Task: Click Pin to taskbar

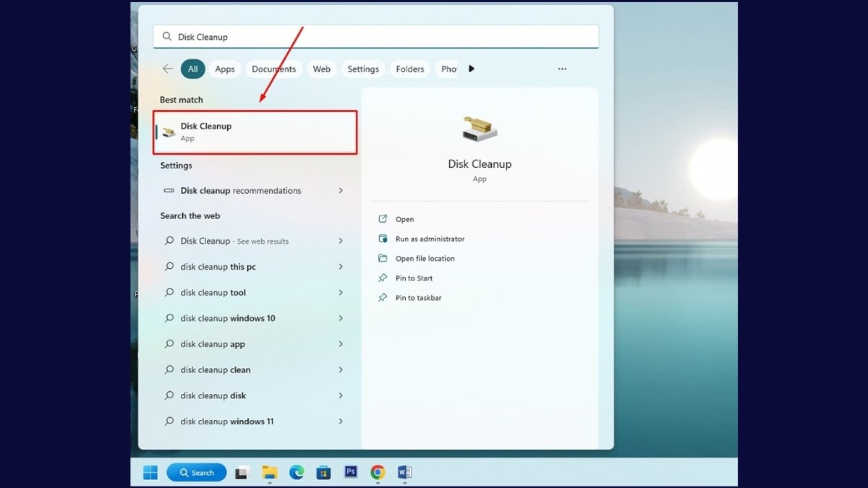Action: (x=418, y=298)
